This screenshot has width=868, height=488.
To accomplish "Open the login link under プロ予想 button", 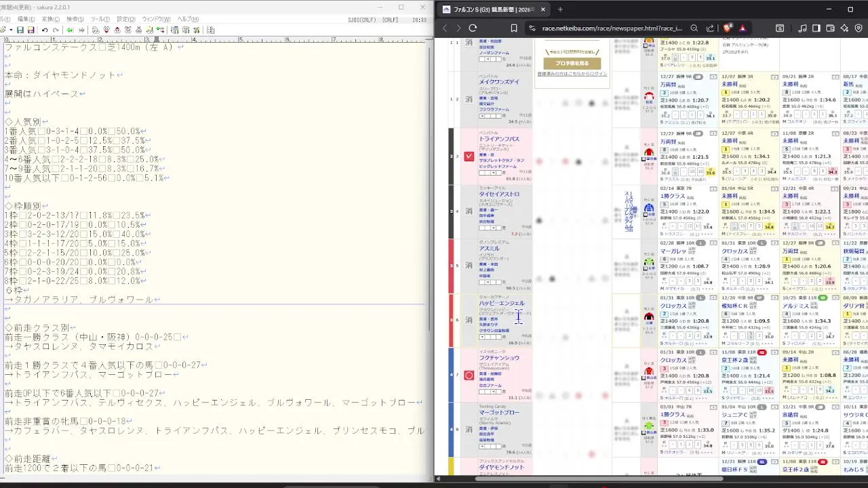I will click(572, 74).
